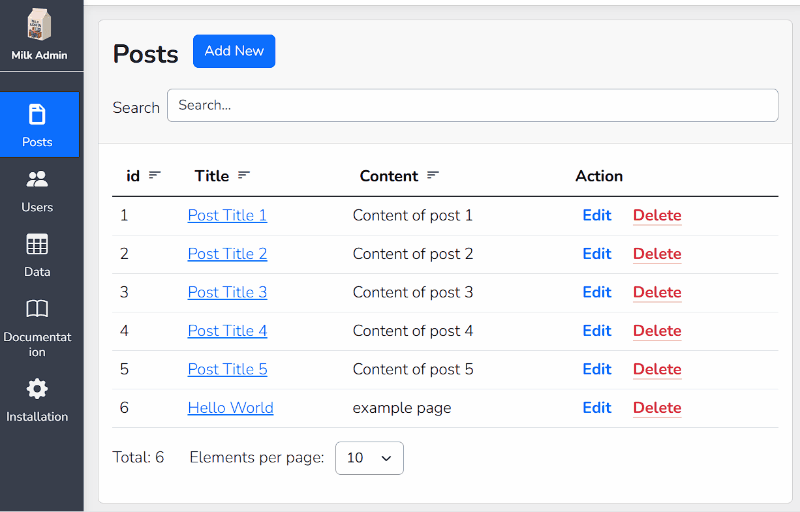The height and width of the screenshot is (512, 800).
Task: Click the Action column header
Action: coord(599,176)
